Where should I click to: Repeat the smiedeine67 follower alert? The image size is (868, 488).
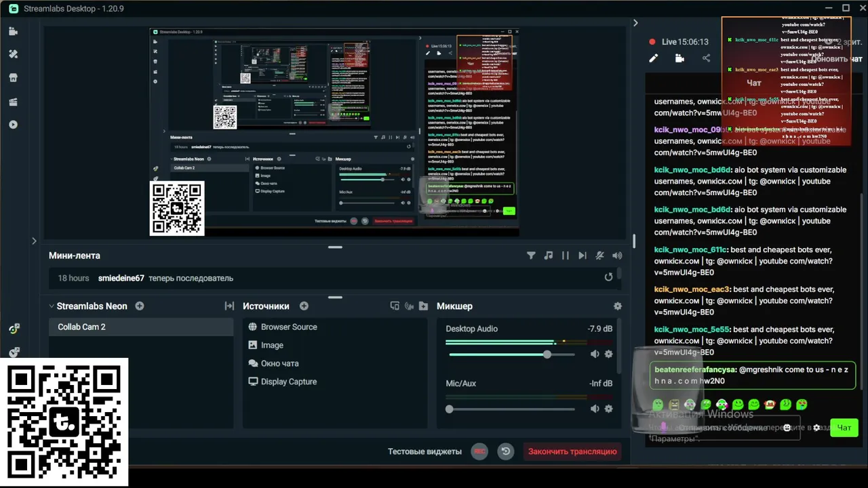pyautogui.click(x=609, y=277)
